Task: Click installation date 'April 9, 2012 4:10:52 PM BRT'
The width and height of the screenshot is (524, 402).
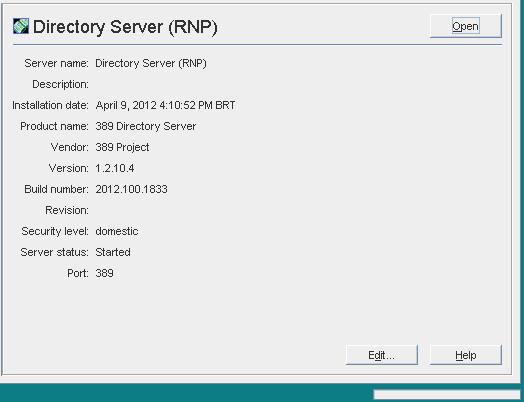Action: (x=165, y=105)
